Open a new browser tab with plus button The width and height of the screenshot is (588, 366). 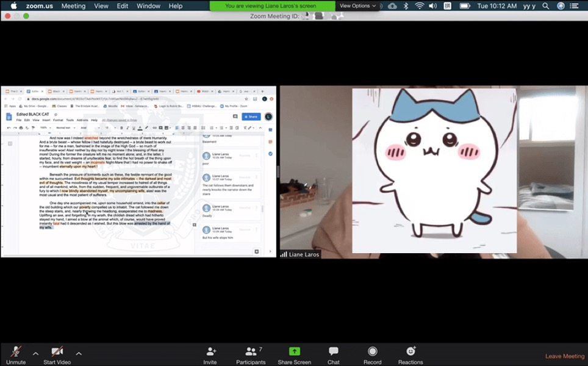262,91
